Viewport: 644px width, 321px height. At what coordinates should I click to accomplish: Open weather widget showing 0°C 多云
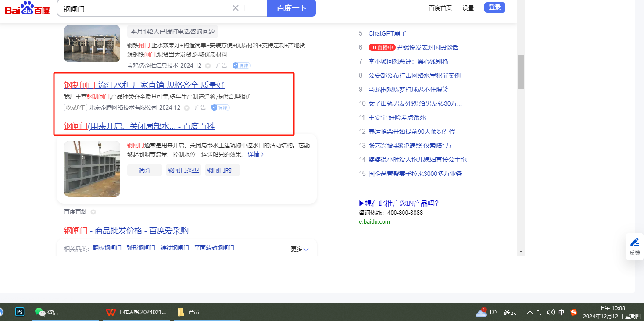point(496,312)
